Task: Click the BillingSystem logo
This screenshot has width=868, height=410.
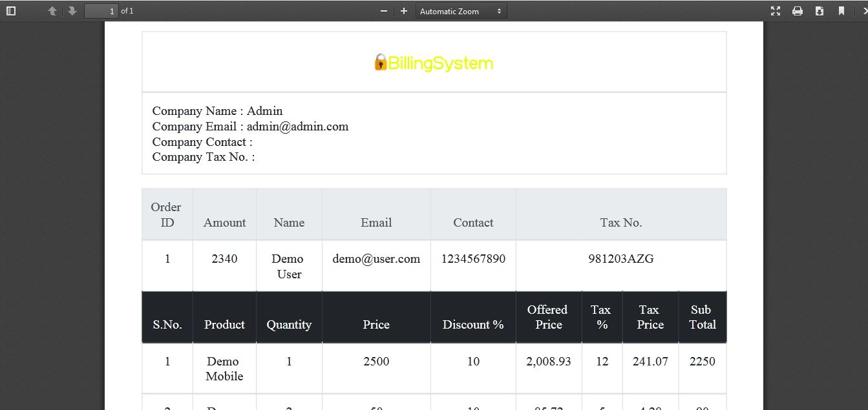Action: (x=434, y=63)
